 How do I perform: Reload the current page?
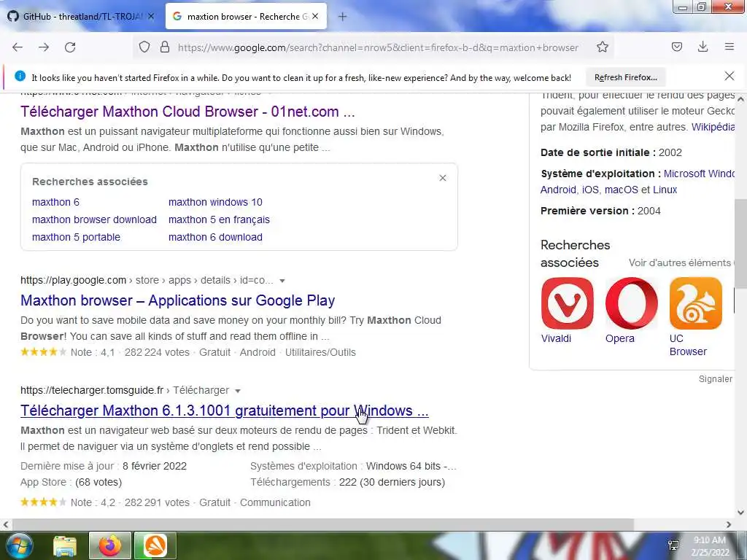pos(70,47)
